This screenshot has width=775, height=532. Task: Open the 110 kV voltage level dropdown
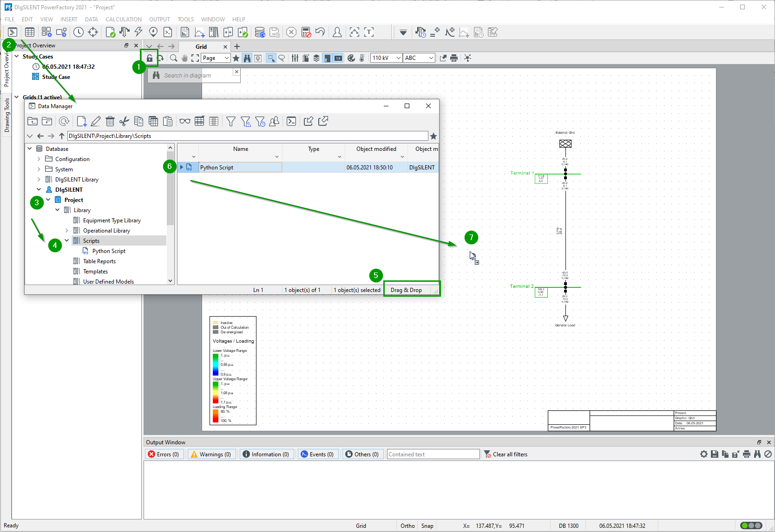[387, 58]
